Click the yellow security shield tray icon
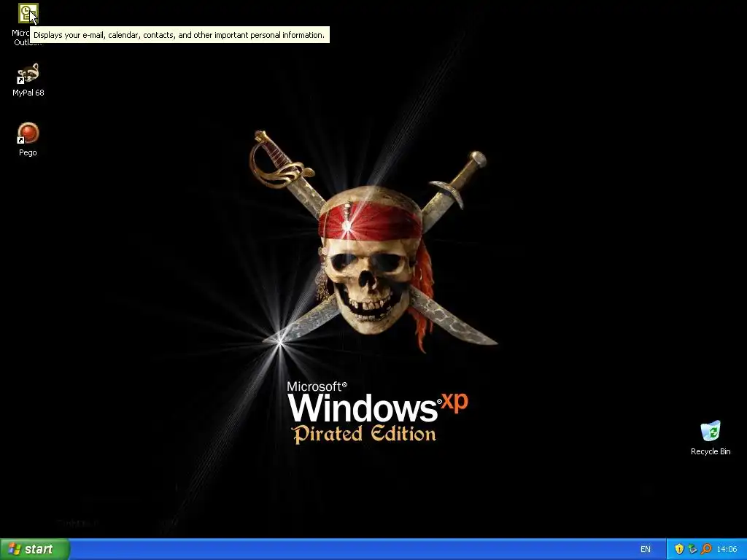 [679, 549]
